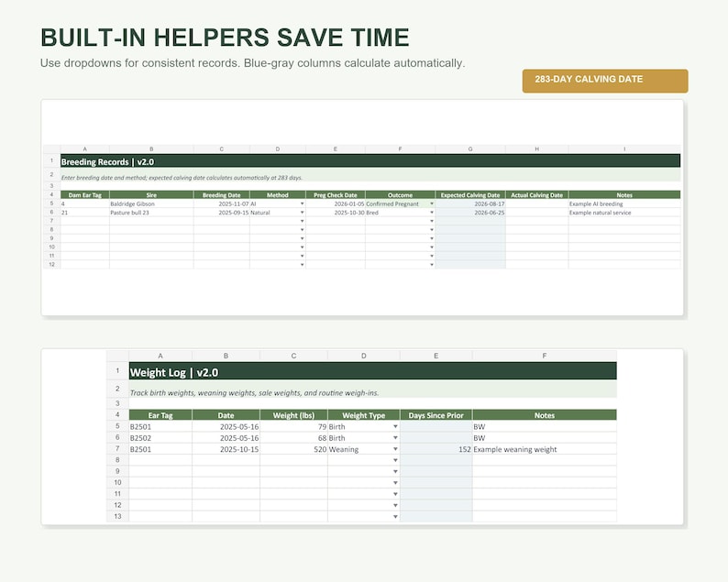Select the Outcome column header
Screen dimensions: 728x582
tap(400, 195)
